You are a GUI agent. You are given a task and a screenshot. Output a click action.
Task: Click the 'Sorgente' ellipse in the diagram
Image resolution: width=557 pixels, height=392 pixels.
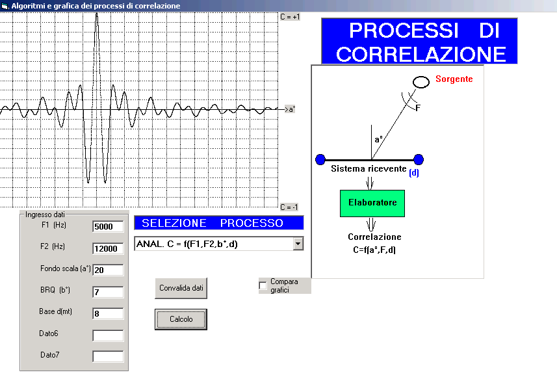421,82
